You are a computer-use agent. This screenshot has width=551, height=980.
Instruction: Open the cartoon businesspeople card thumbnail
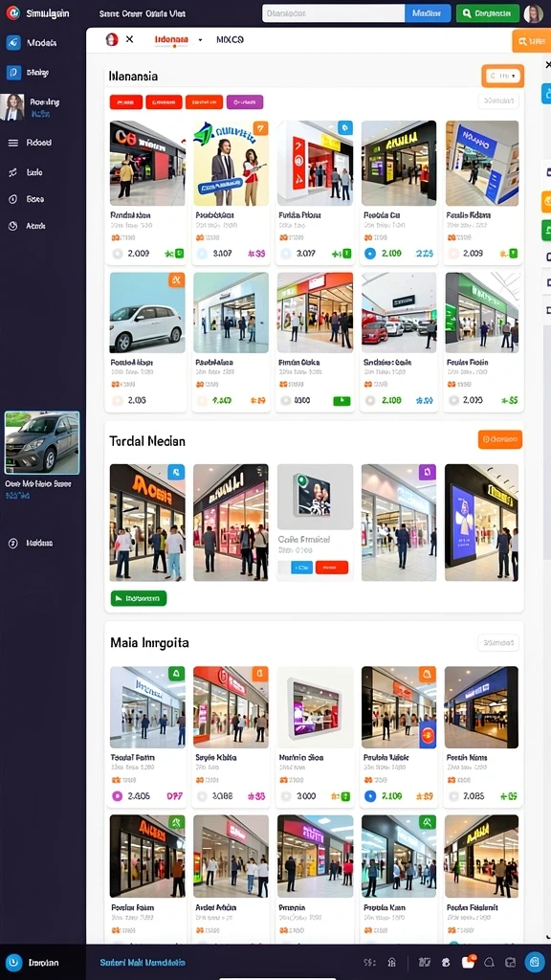click(231, 163)
